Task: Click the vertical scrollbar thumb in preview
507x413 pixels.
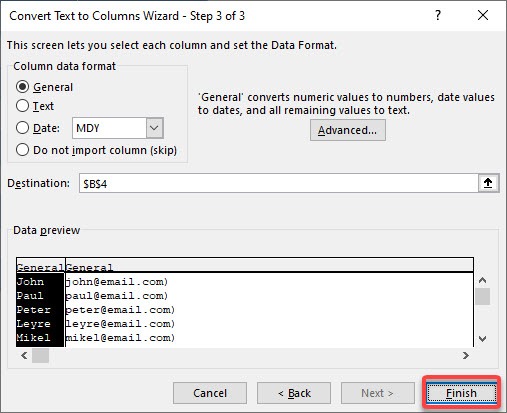Action: (x=482, y=296)
